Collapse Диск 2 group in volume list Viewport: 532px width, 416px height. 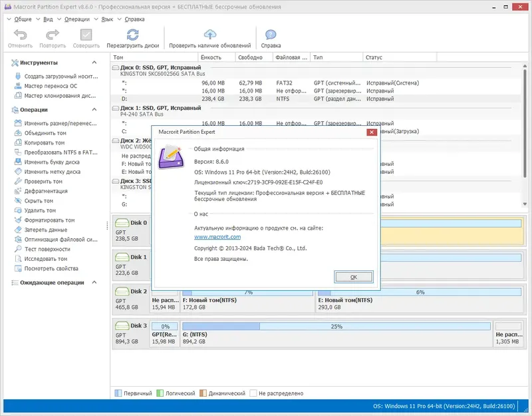(116, 140)
